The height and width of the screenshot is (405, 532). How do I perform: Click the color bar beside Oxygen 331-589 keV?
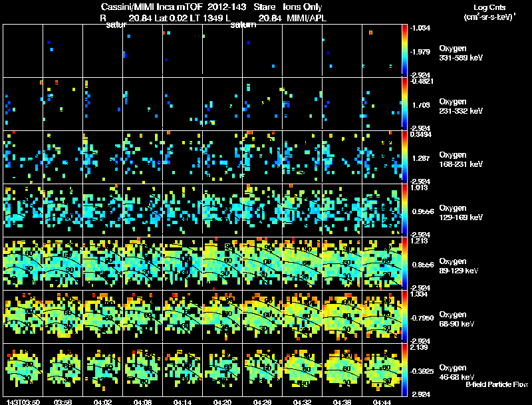click(x=404, y=51)
